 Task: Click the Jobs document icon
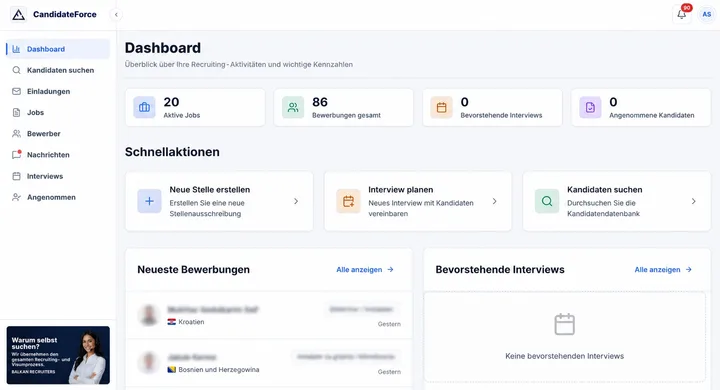(17, 113)
